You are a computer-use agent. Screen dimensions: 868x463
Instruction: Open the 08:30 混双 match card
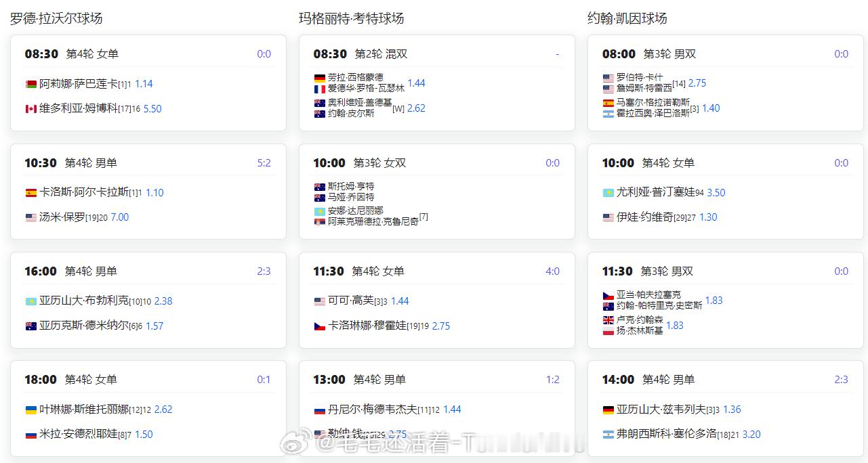point(436,85)
